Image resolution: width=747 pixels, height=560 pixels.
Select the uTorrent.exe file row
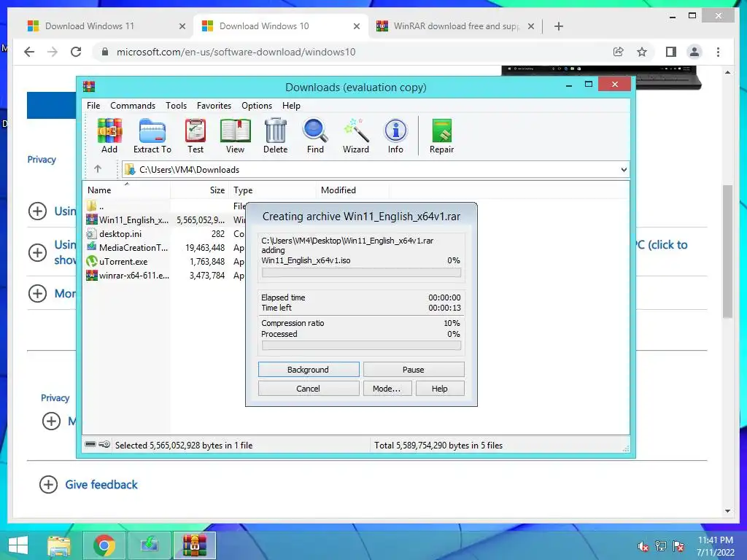point(164,262)
